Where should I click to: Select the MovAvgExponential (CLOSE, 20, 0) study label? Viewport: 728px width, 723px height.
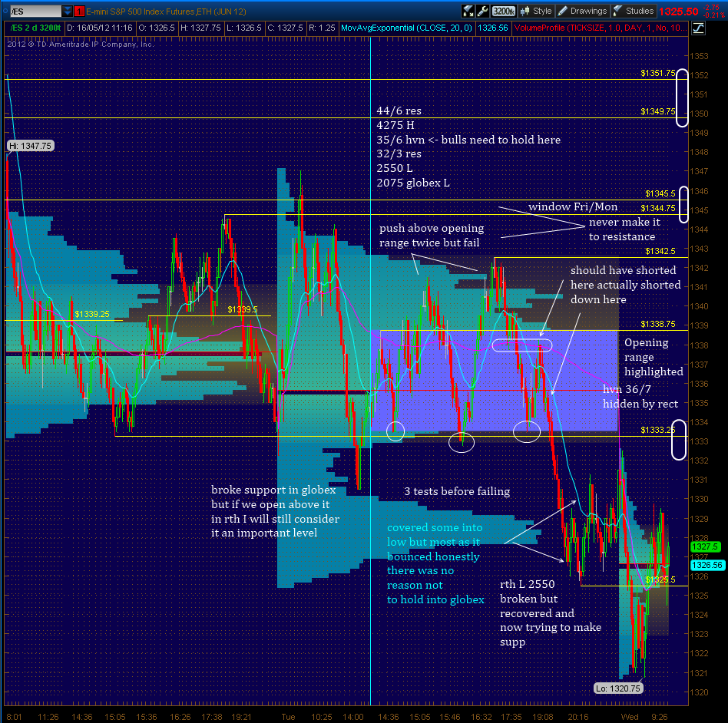point(406,28)
